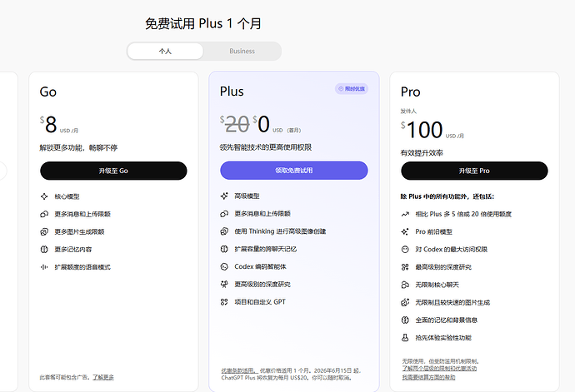575x392 pixels.
Task: Open the 了解更多 link in Go card
Action: tap(103, 377)
